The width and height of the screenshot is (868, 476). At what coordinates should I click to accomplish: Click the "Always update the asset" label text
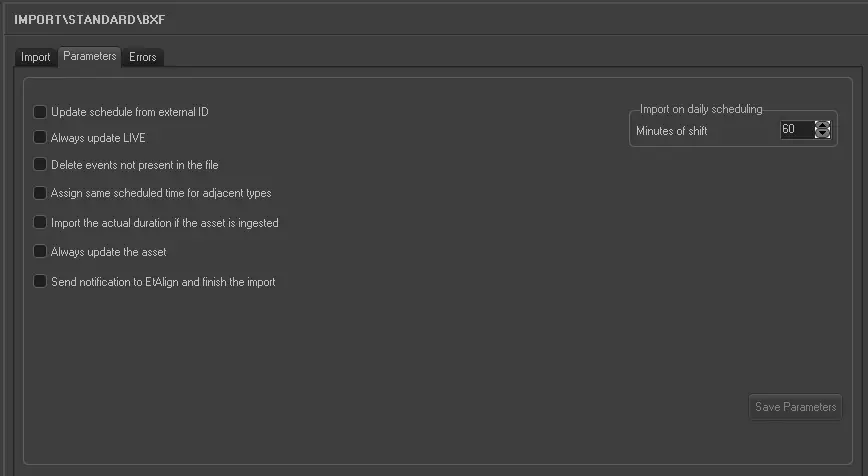pos(109,252)
